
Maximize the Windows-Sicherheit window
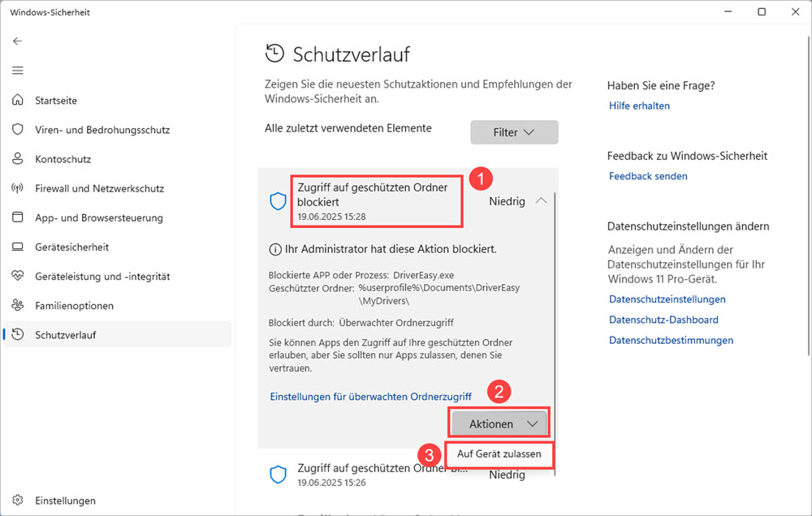coord(762,12)
